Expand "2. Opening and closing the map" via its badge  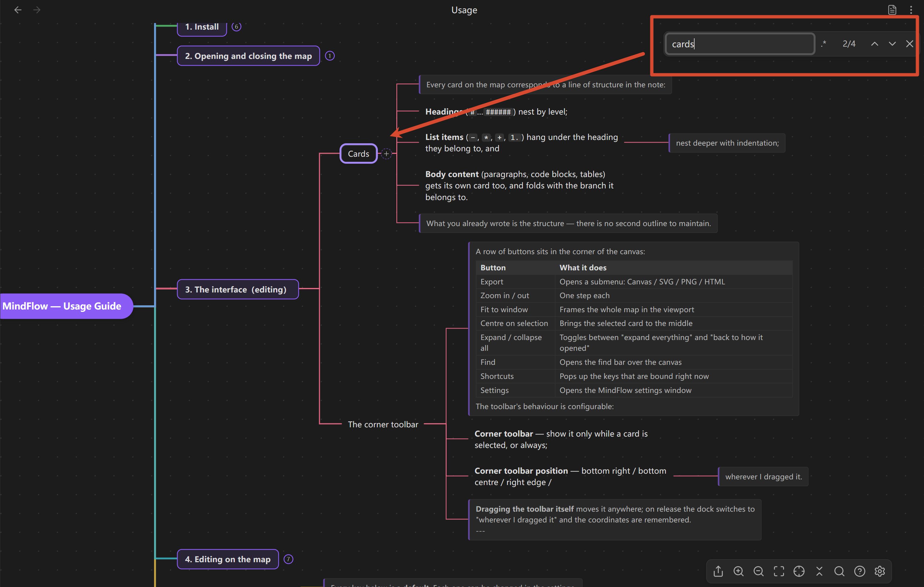coord(330,56)
